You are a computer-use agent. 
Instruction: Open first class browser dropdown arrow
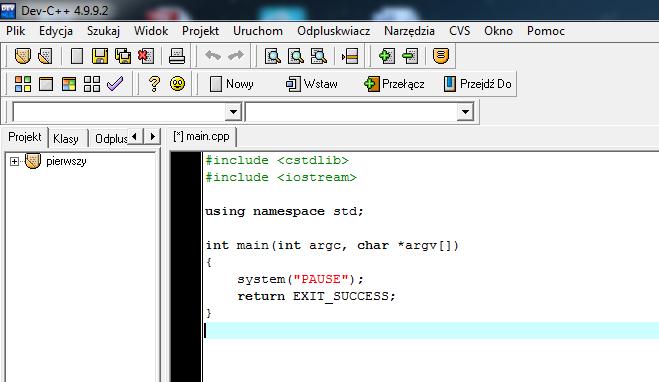pyautogui.click(x=233, y=112)
